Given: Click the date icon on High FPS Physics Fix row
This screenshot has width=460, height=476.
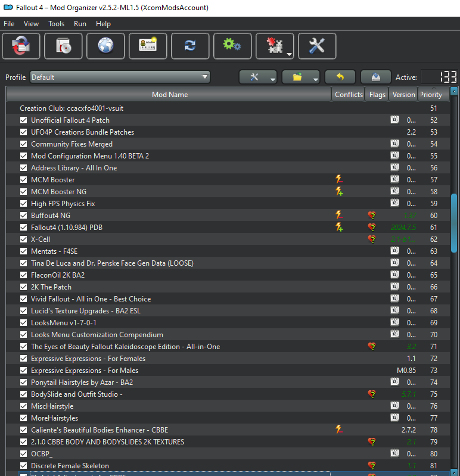Looking at the screenshot, I should (x=394, y=203).
